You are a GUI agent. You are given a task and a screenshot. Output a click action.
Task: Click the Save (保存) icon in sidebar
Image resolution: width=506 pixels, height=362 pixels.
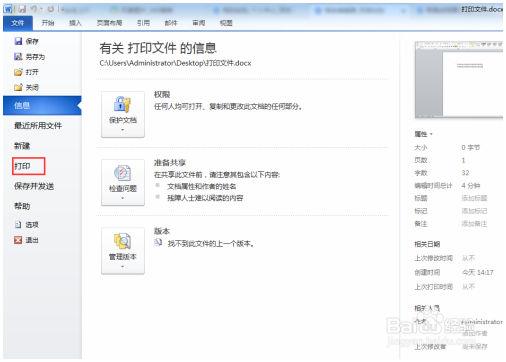point(18,41)
